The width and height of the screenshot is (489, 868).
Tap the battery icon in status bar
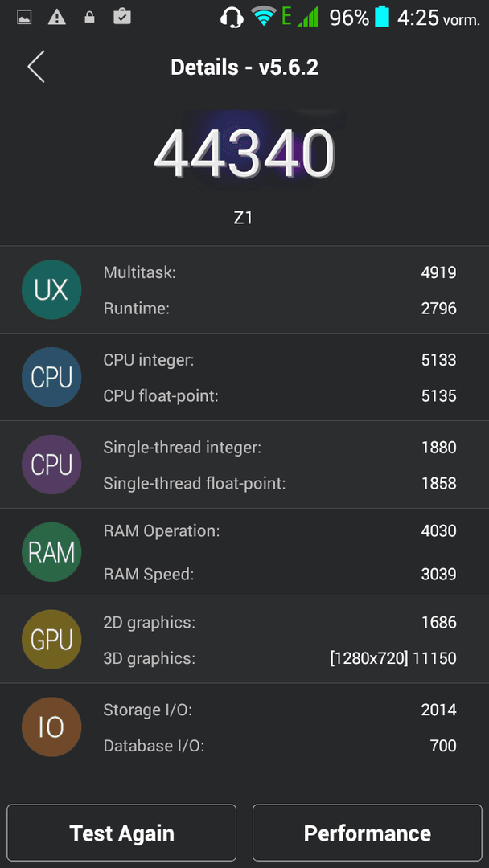click(x=382, y=17)
